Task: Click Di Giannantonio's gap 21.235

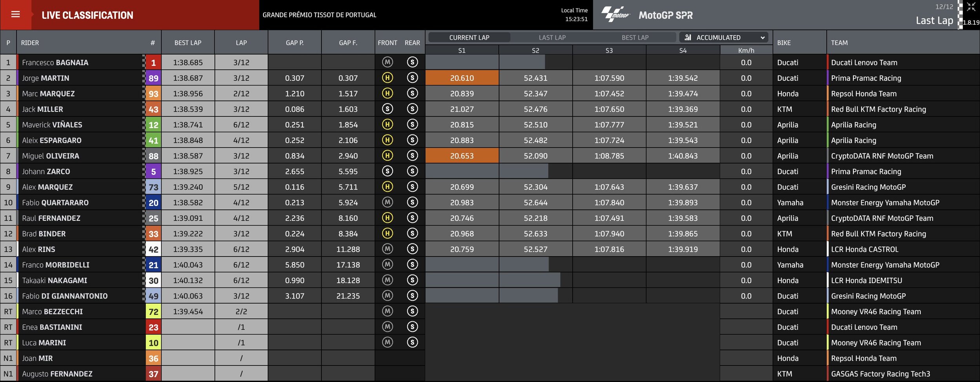Action: (348, 296)
